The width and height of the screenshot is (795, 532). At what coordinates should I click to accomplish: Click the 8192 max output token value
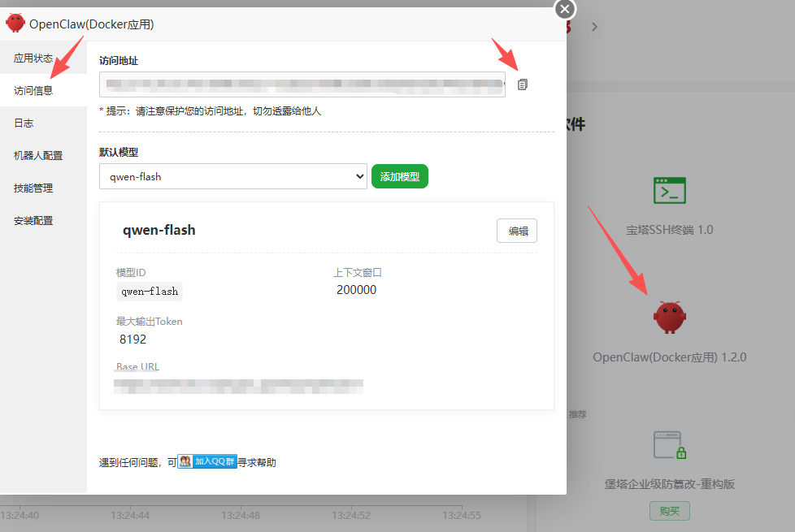(132, 339)
